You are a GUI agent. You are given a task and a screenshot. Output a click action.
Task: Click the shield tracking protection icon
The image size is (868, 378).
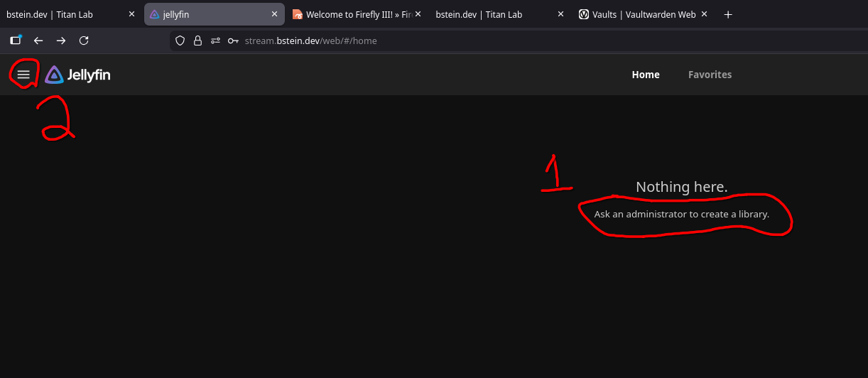(x=180, y=40)
